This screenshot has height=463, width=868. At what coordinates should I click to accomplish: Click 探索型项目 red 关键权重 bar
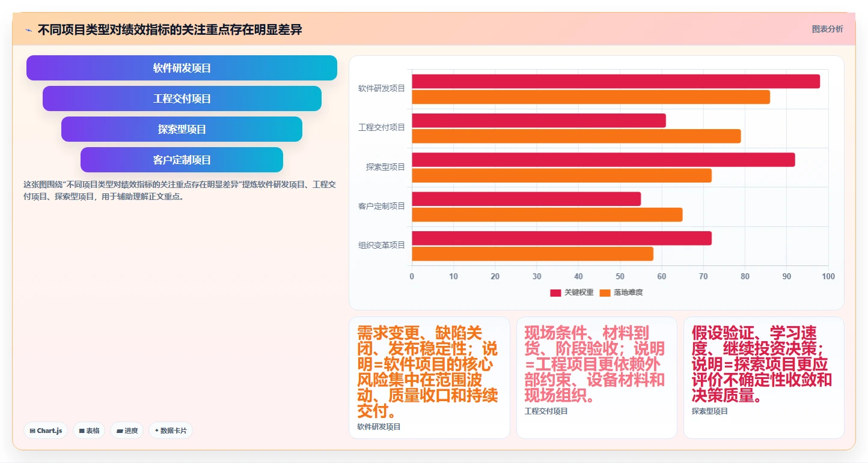click(x=604, y=160)
